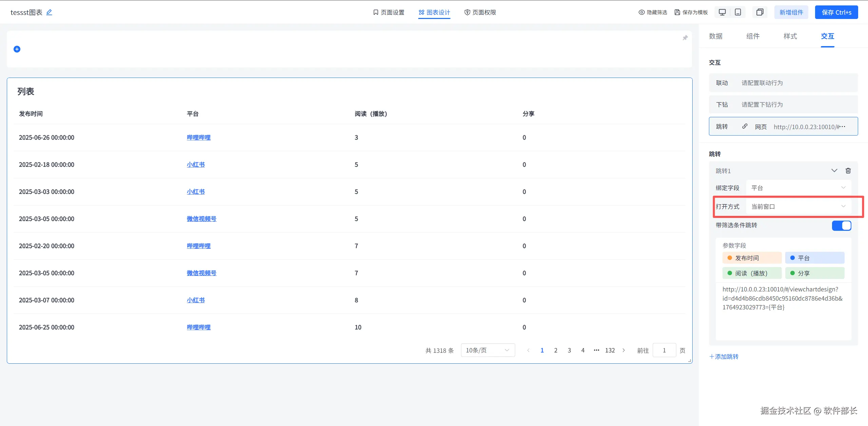Screen dimensions: 868x426
Task: Open the 10条/页 page size dropdown
Action: pyautogui.click(x=487, y=350)
